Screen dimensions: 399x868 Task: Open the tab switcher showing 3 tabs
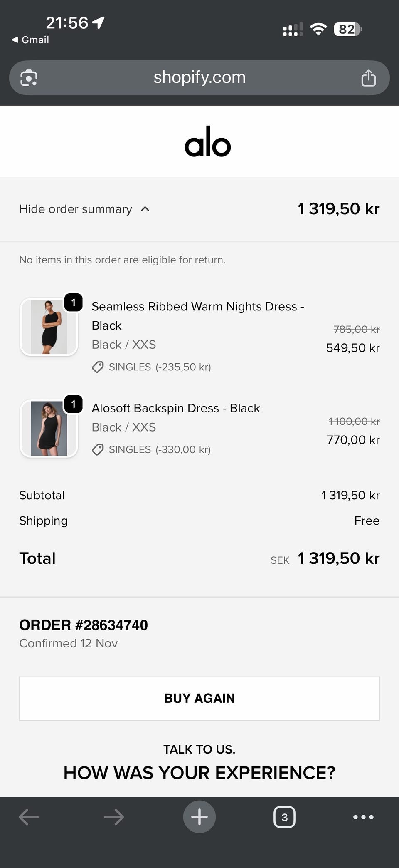pos(284,817)
